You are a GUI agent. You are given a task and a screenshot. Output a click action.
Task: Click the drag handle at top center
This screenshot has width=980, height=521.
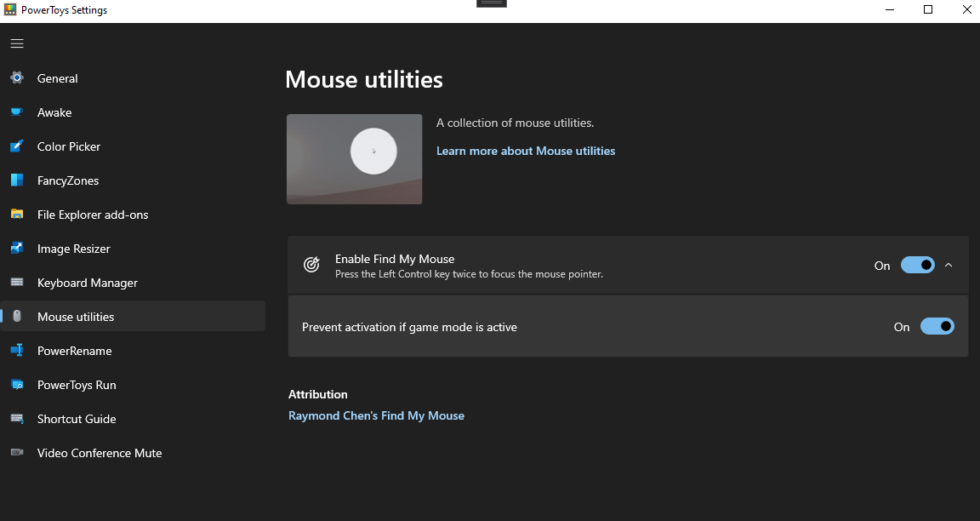491,3
